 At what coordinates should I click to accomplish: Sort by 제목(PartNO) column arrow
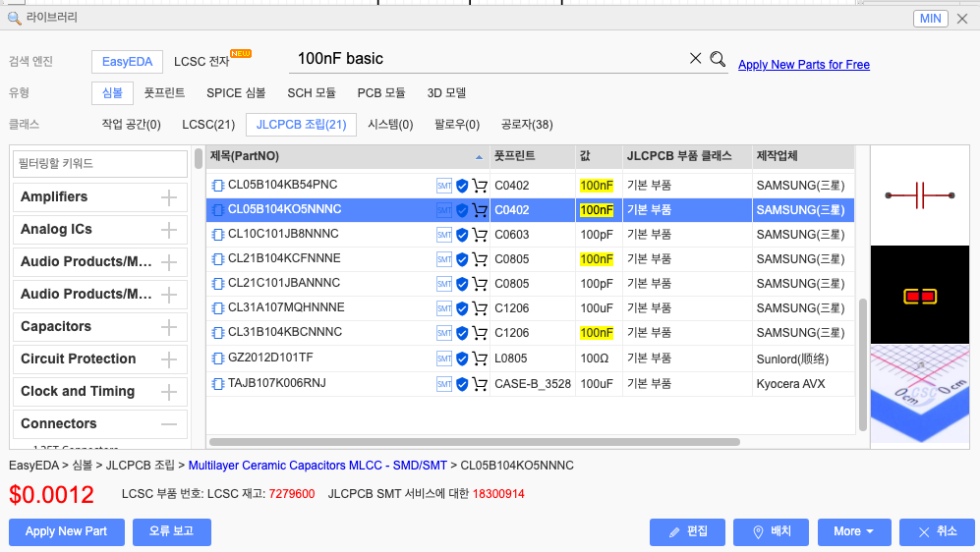pyautogui.click(x=479, y=157)
